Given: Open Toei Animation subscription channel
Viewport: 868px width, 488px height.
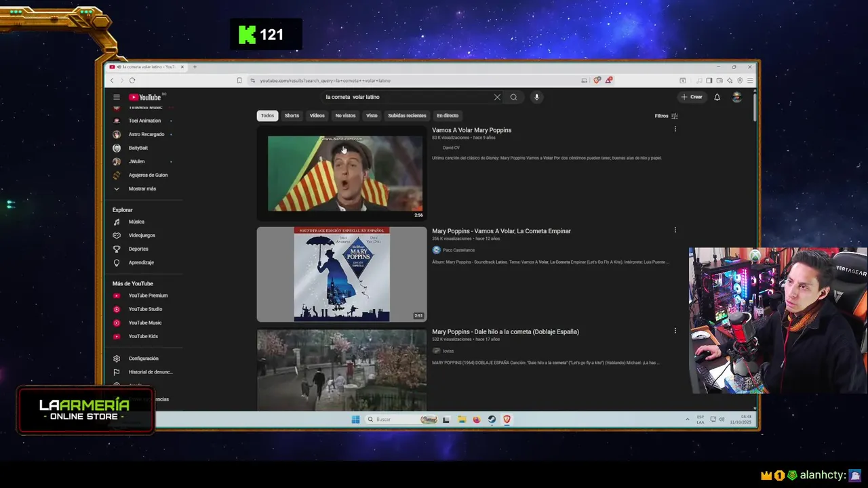Looking at the screenshot, I should [143, 121].
